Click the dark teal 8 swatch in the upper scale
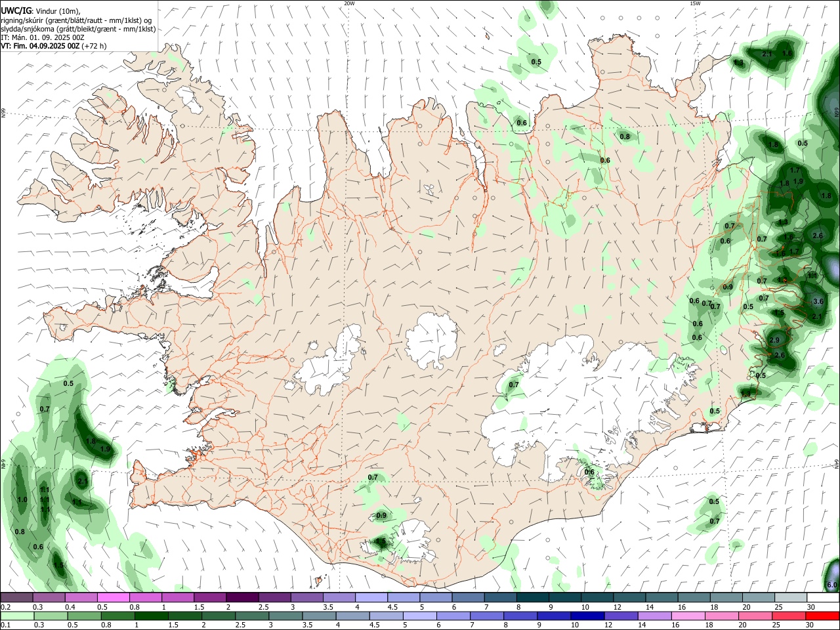840x630 pixels. pyautogui.click(x=532, y=597)
